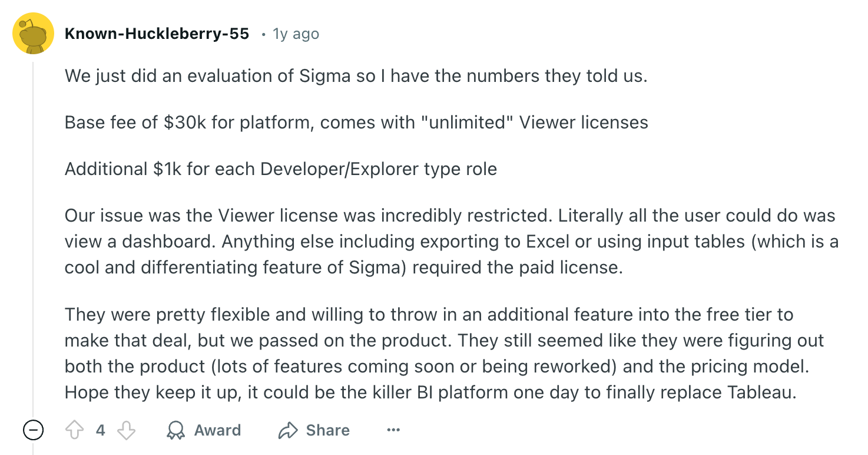This screenshot has width=868, height=455.
Task: Click the yellow Reddit user avatar
Action: pyautogui.click(x=34, y=34)
